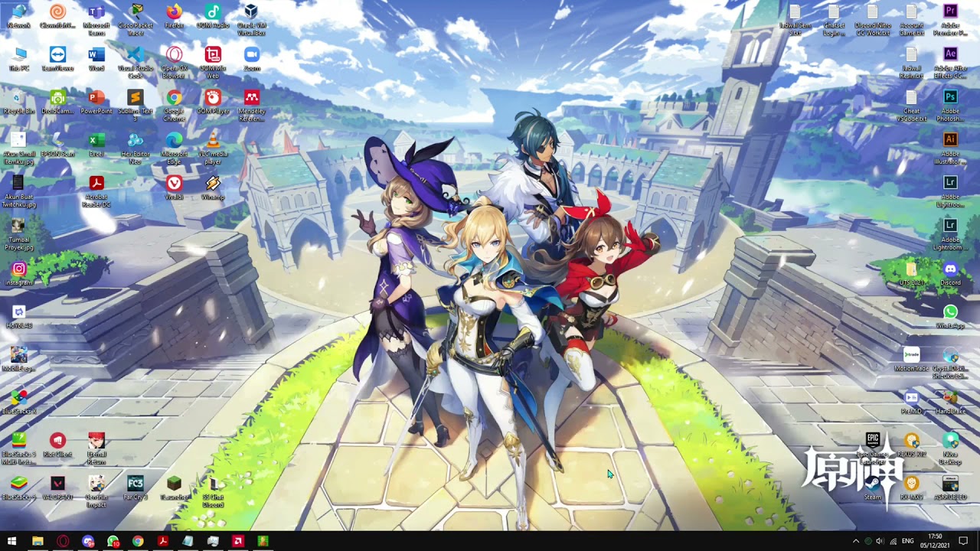This screenshot has height=551, width=980.
Task: Select the VALORANT desktop icon
Action: coord(57,484)
